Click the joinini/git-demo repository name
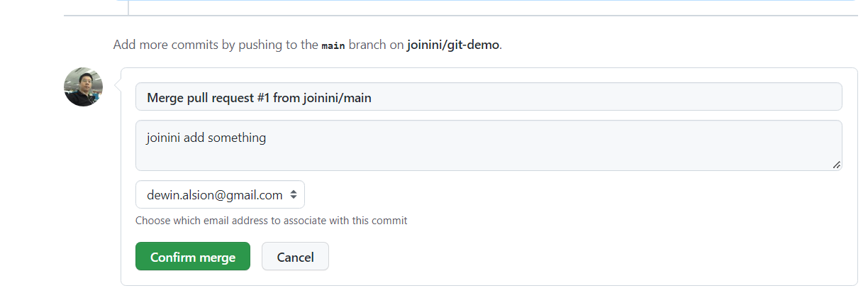The height and width of the screenshot is (293, 868). pos(453,45)
